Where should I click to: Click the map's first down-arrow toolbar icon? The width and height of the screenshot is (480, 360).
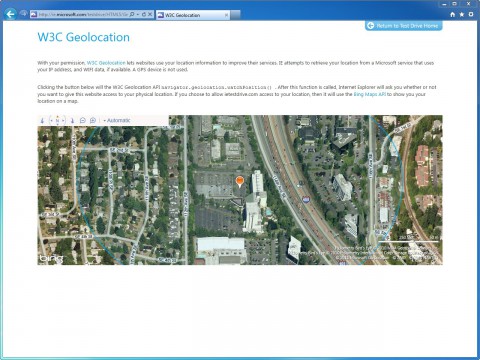[42, 120]
